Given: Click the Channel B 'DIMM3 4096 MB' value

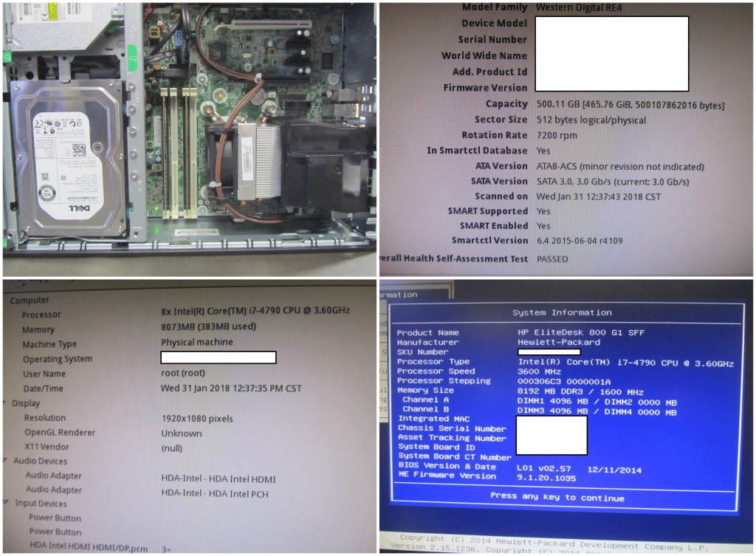Looking at the screenshot, I should [552, 411].
